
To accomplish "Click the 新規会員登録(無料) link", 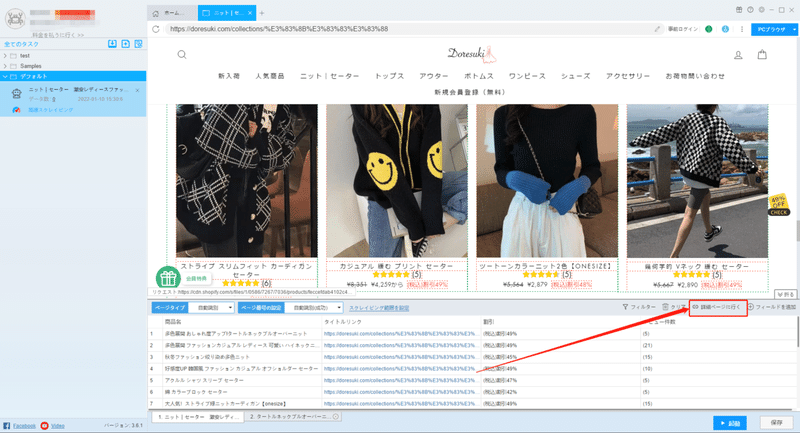I will coord(470,92).
